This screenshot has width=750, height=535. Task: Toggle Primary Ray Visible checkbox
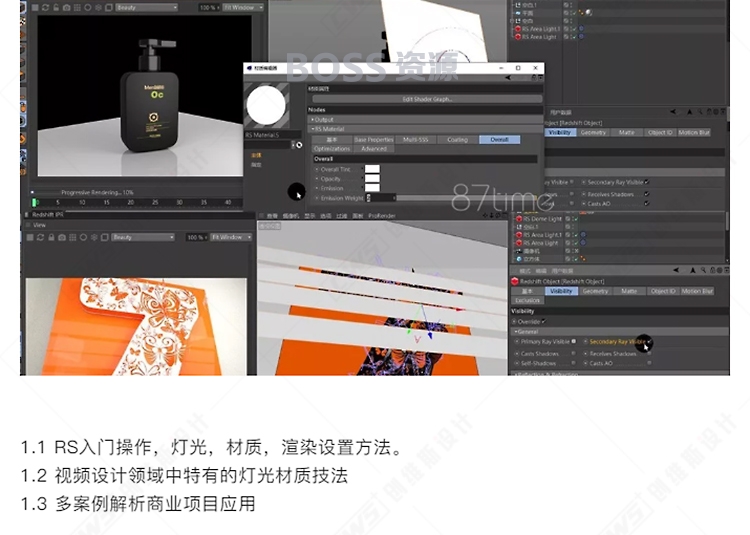(574, 341)
